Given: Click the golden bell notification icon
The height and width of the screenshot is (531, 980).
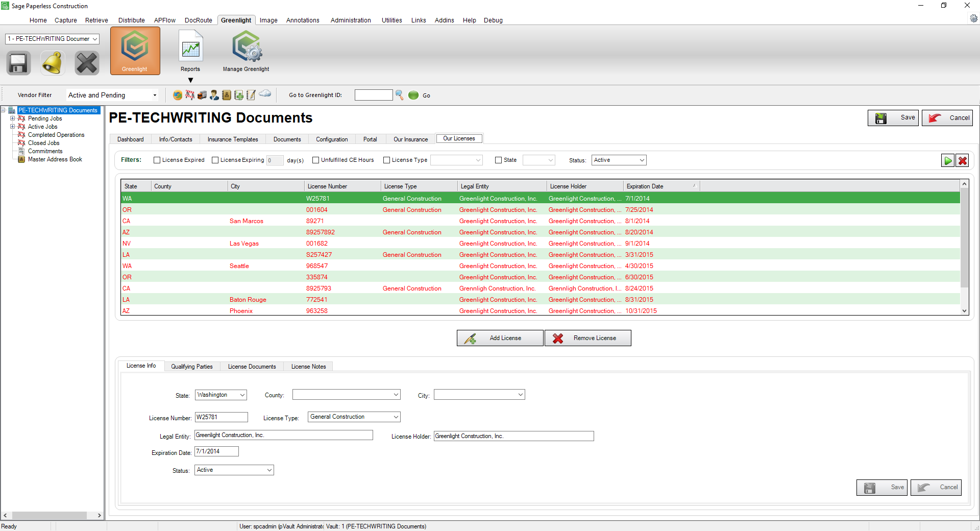Looking at the screenshot, I should [53, 63].
